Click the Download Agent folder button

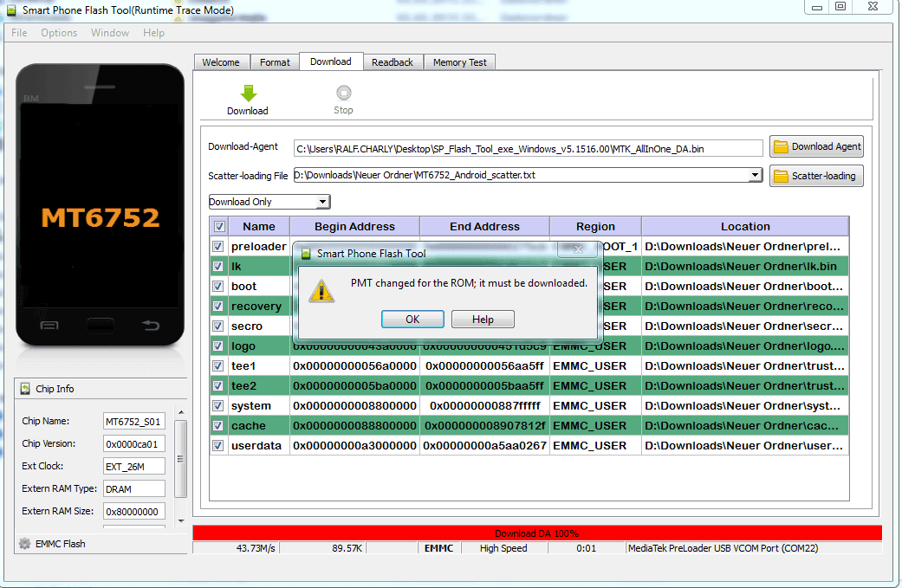coord(816,146)
